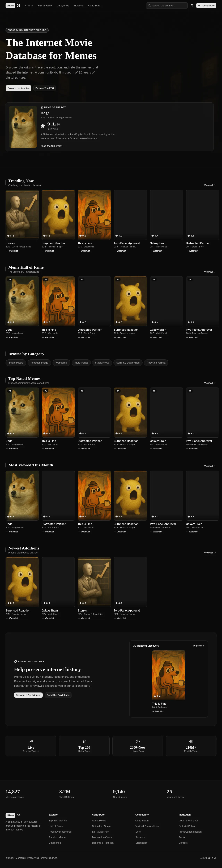Open the Doge poster in Most Viewed This Month
This screenshot has width=222, height=868.
click(22, 495)
